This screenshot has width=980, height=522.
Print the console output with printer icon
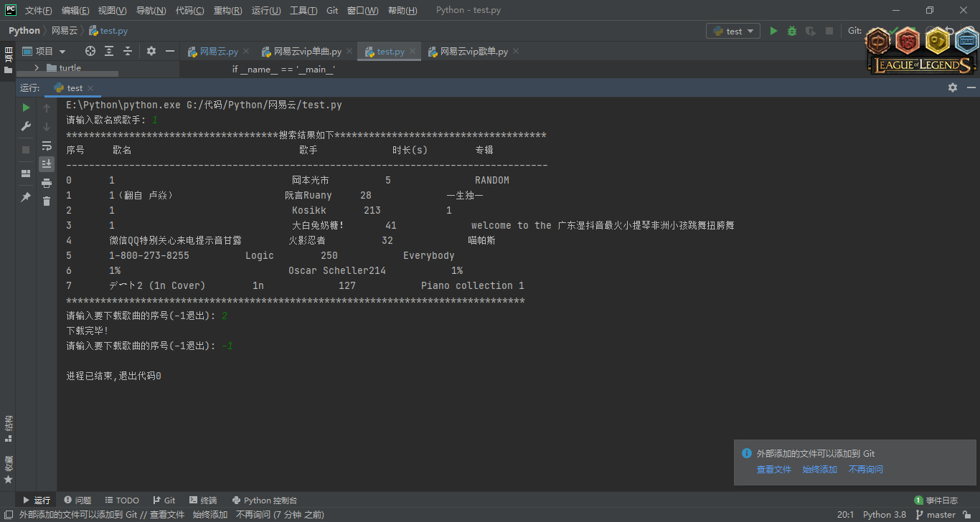(47, 183)
